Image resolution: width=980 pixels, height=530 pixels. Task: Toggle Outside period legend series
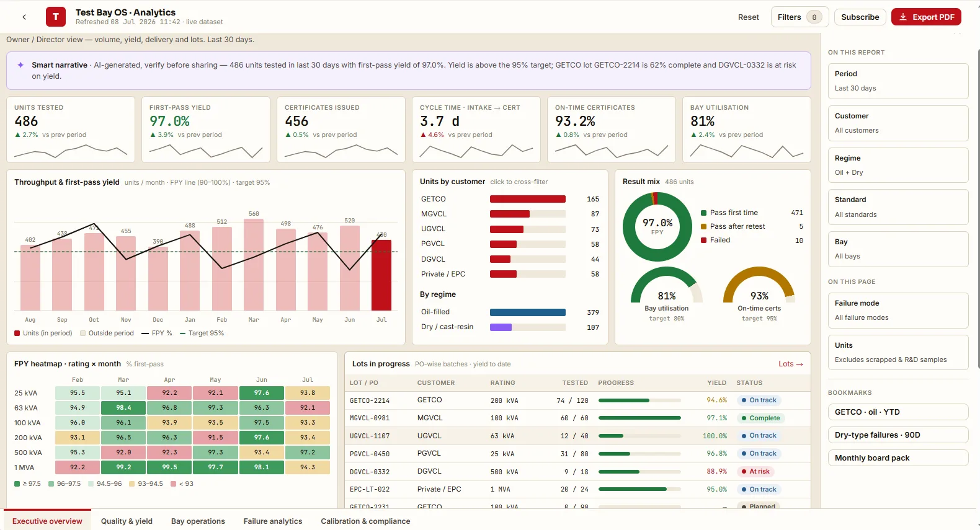[x=107, y=333]
